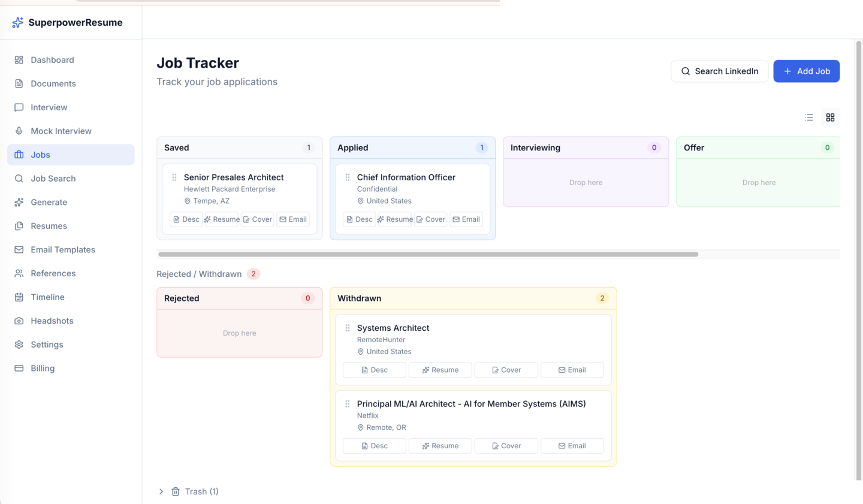
Task: Click the drag handle on Systems Architect card
Action: click(x=348, y=328)
